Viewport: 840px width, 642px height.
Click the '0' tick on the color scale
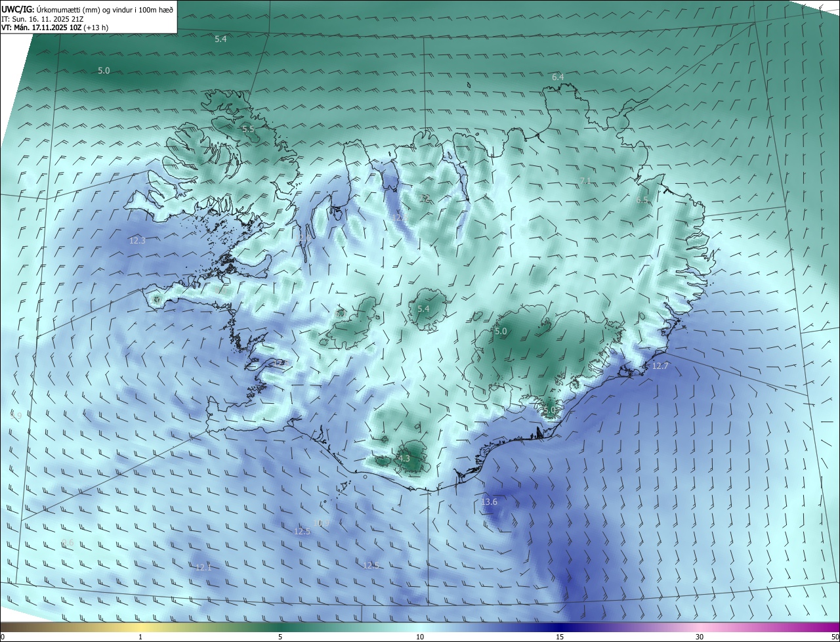pos(3,637)
